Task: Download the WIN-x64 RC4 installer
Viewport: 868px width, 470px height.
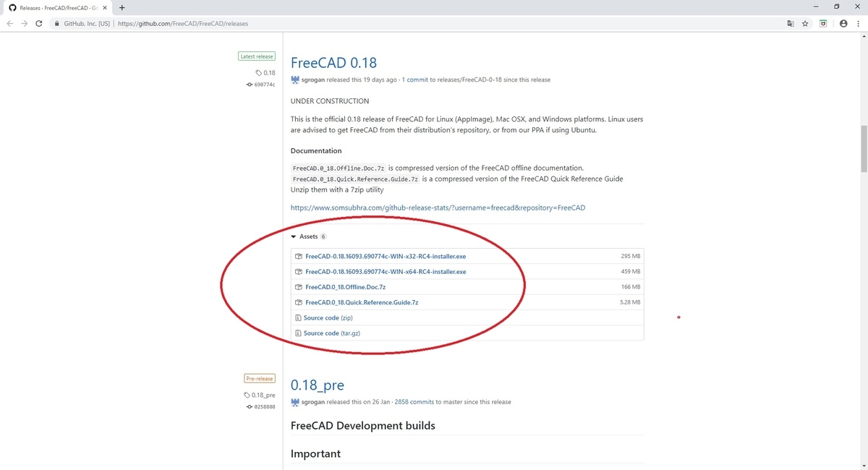Action: tap(386, 272)
